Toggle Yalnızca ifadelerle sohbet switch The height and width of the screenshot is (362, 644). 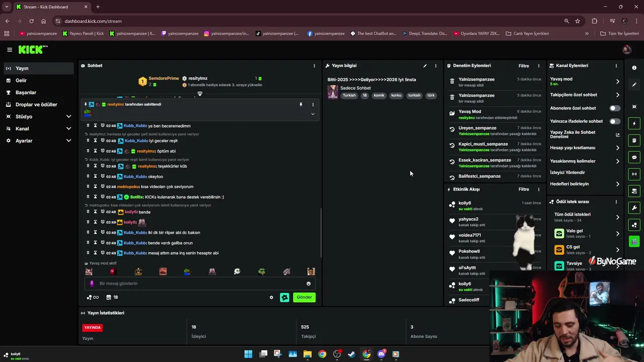click(615, 121)
